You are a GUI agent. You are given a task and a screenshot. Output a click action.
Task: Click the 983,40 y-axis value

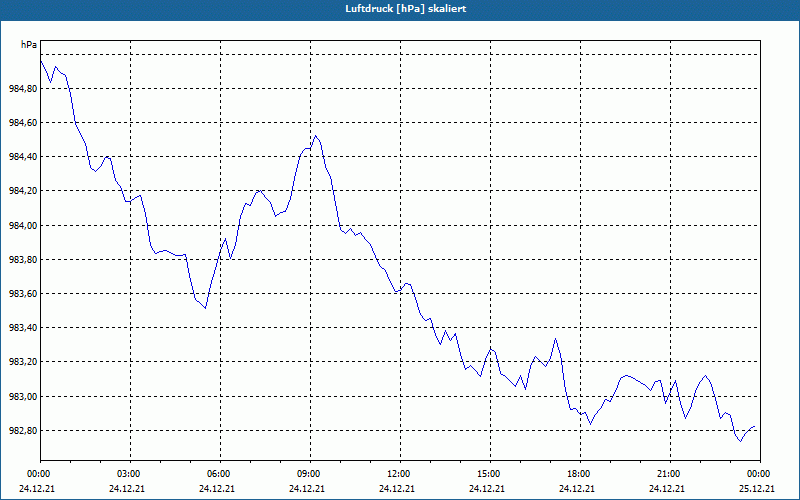23,328
